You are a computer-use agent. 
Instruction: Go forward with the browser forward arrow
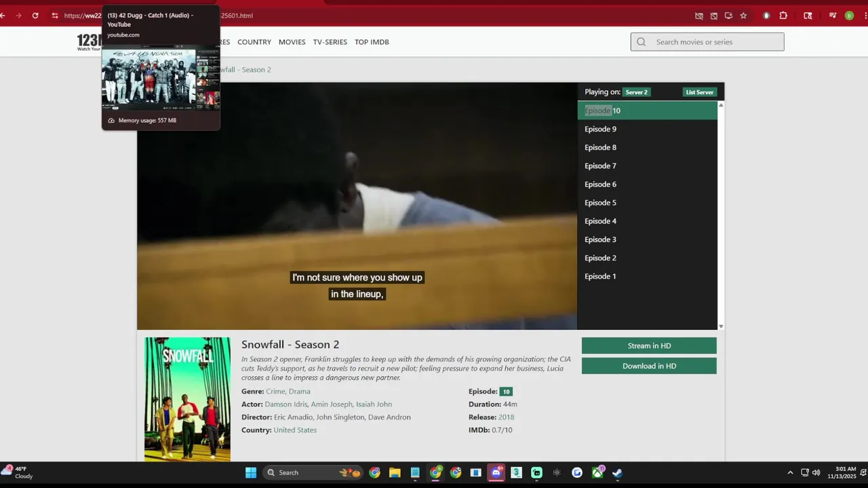18,16
